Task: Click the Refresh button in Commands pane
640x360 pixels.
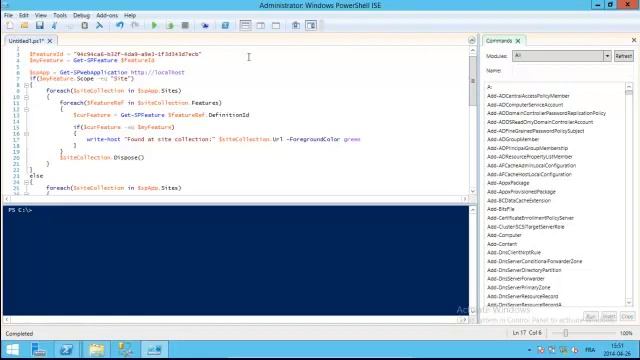Action: click(624, 56)
